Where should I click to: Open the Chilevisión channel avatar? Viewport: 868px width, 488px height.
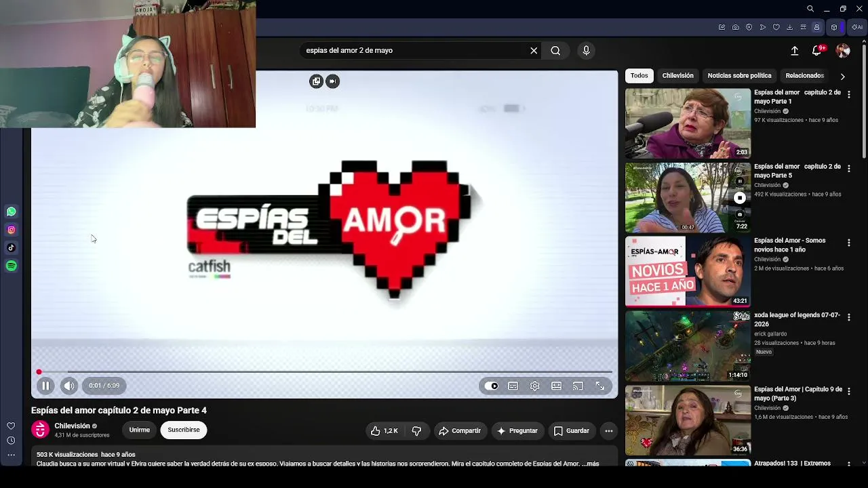tap(41, 430)
